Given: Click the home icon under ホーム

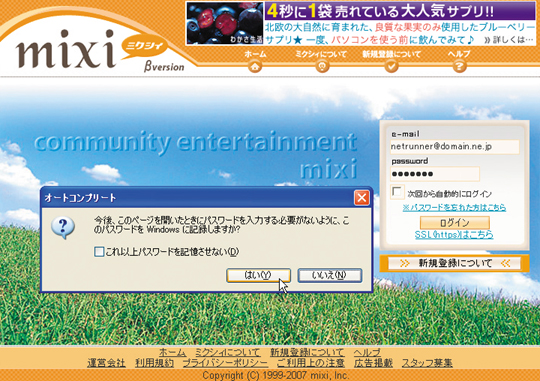Looking at the screenshot, I should pos(255,66).
